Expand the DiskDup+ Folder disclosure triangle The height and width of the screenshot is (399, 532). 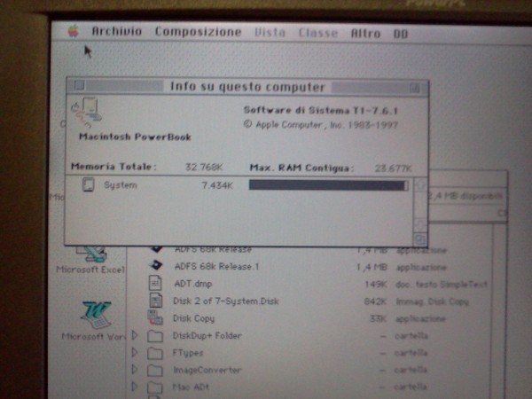pos(135,335)
